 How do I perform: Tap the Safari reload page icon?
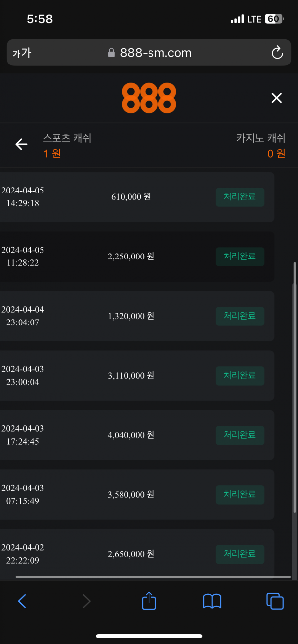point(277,53)
